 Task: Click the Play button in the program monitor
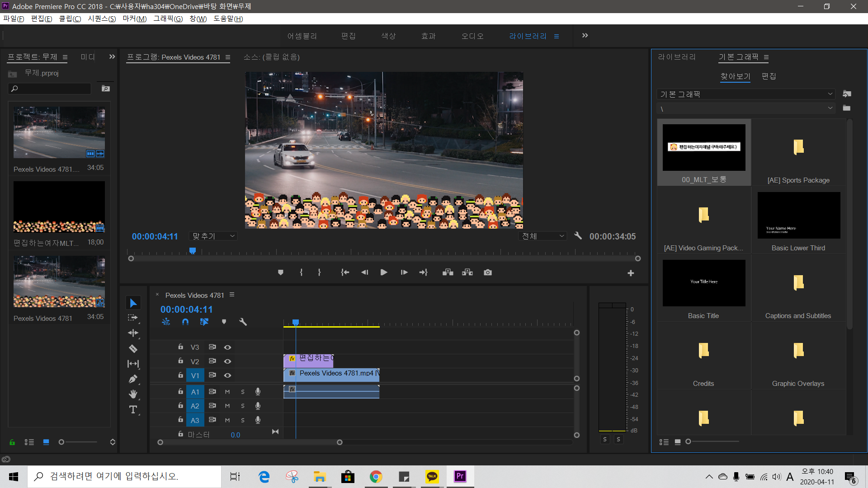tap(384, 272)
